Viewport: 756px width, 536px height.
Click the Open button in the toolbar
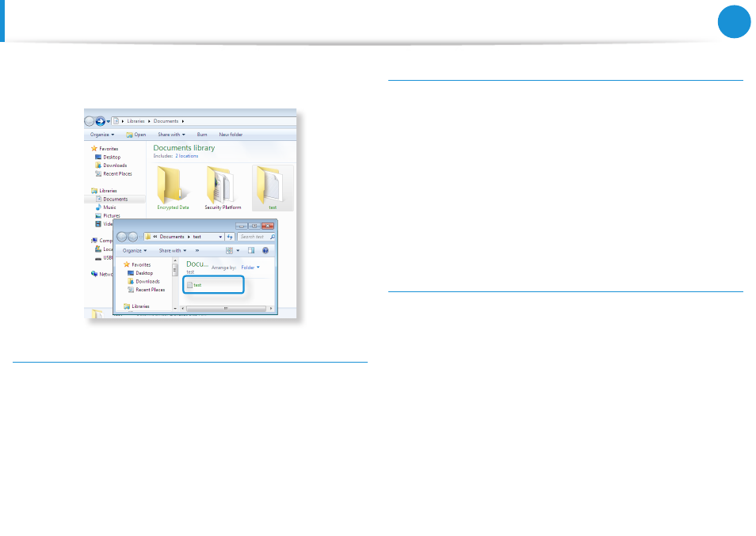pos(136,135)
